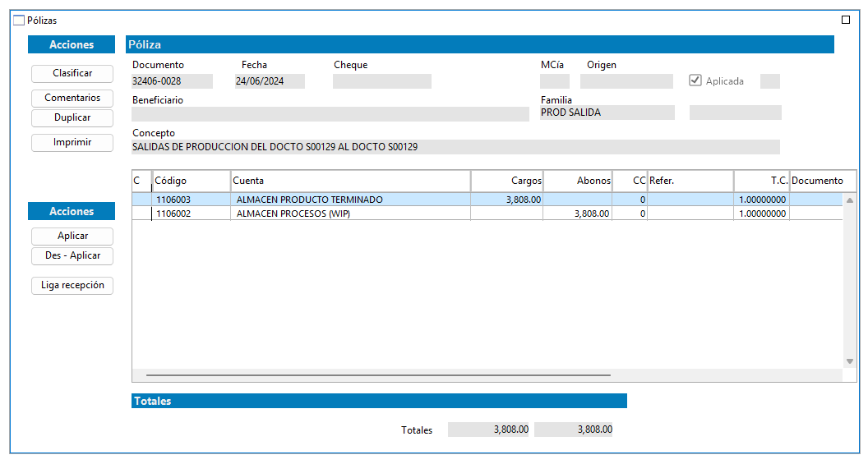Click the C column header
The image size is (868, 464).
click(141, 181)
